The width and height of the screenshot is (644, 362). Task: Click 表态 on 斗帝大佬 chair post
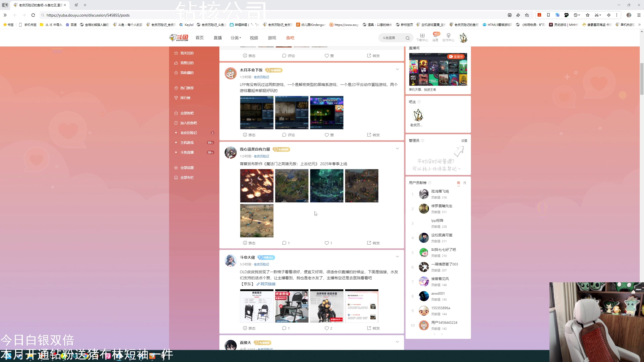249,328
